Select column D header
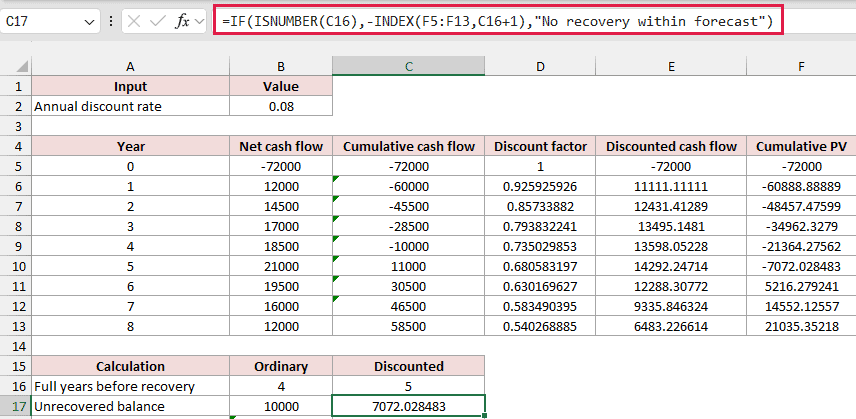The width and height of the screenshot is (856, 419). tap(540, 67)
